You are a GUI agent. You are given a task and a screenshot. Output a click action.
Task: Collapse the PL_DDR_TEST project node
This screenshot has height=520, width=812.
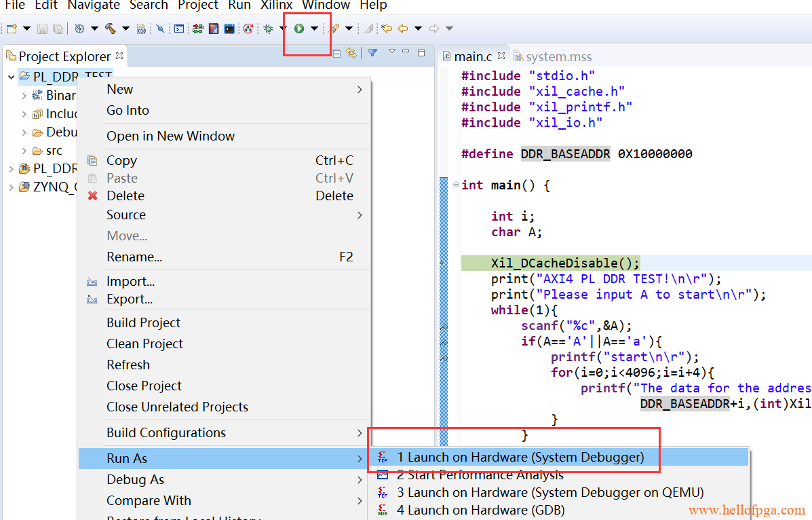click(12, 77)
